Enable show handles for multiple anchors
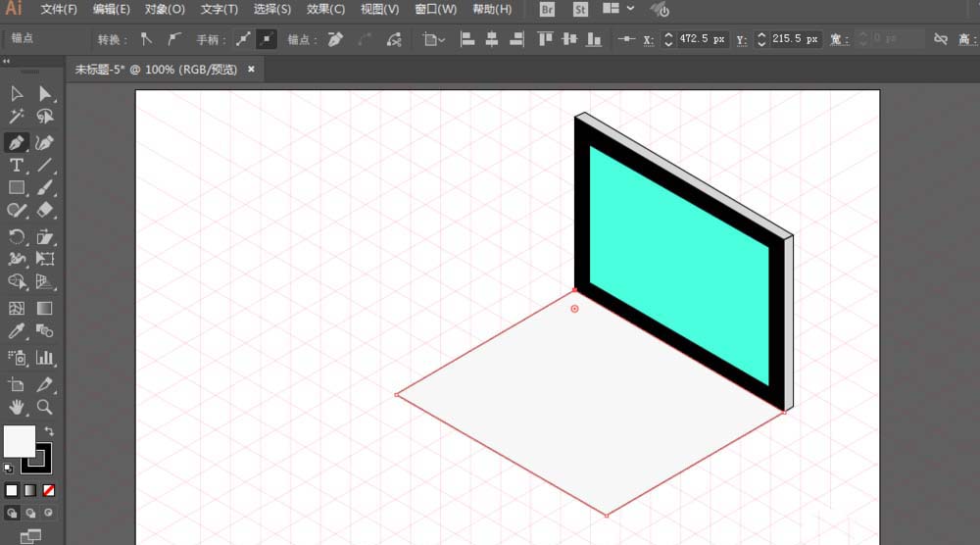980x545 pixels. (x=243, y=39)
